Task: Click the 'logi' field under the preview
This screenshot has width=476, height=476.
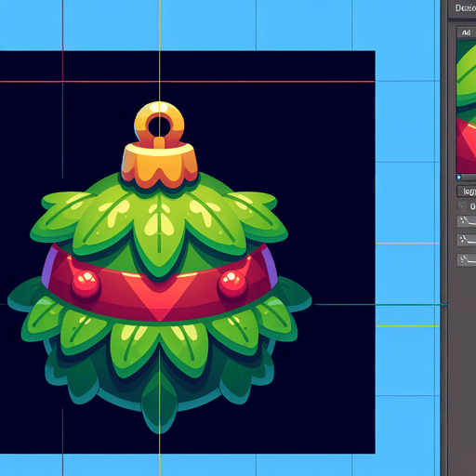Action: pyautogui.click(x=467, y=192)
